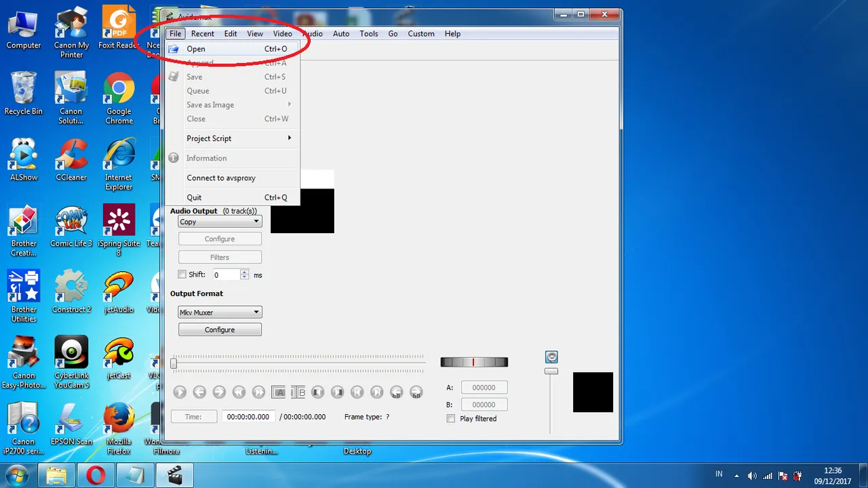
Task: Set selection start marker A
Action: coord(278,392)
